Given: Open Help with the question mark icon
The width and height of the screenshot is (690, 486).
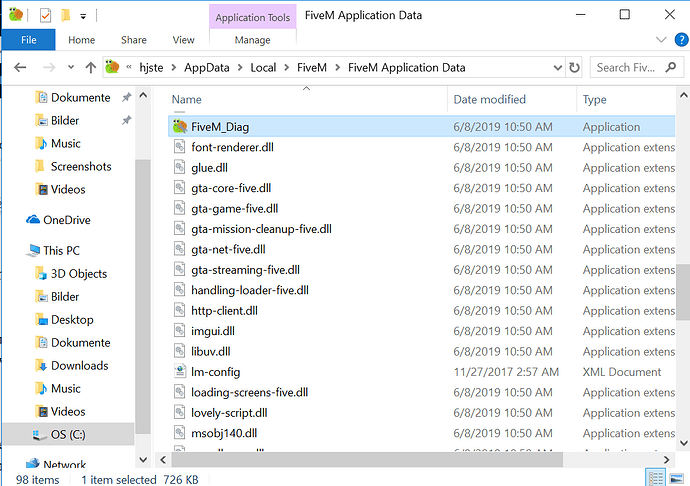Looking at the screenshot, I should tap(681, 40).
